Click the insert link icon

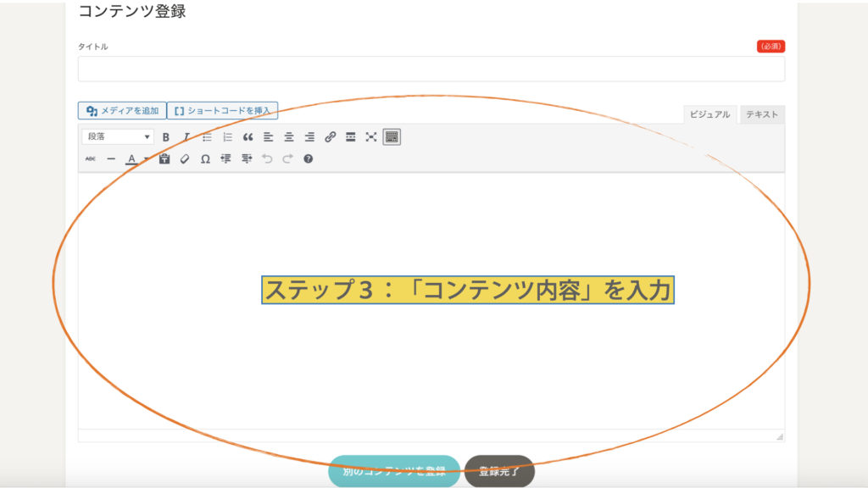click(x=331, y=137)
